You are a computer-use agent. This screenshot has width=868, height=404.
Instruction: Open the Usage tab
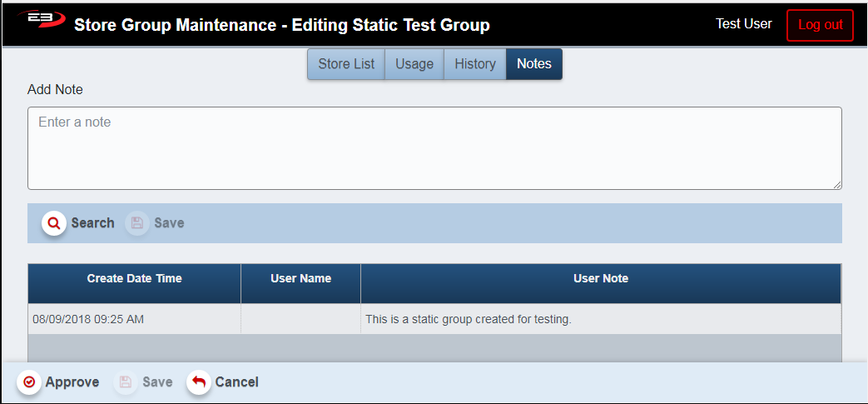[x=414, y=64]
